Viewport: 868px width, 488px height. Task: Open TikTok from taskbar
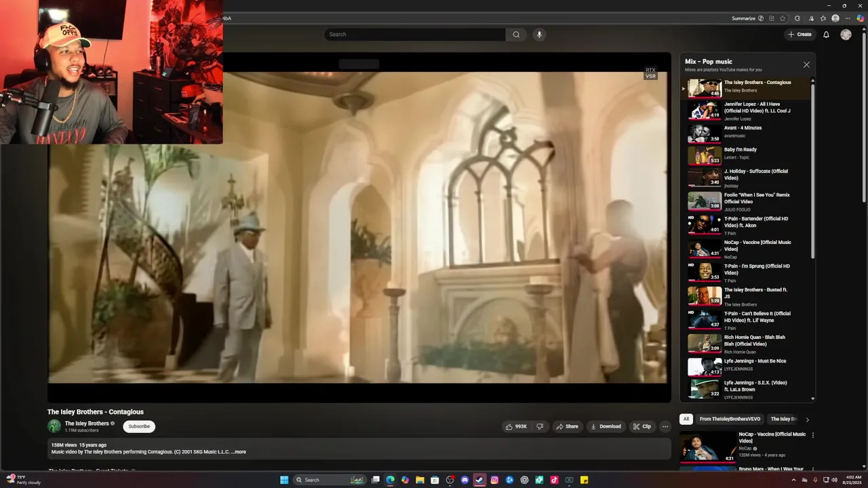pyautogui.click(x=554, y=480)
